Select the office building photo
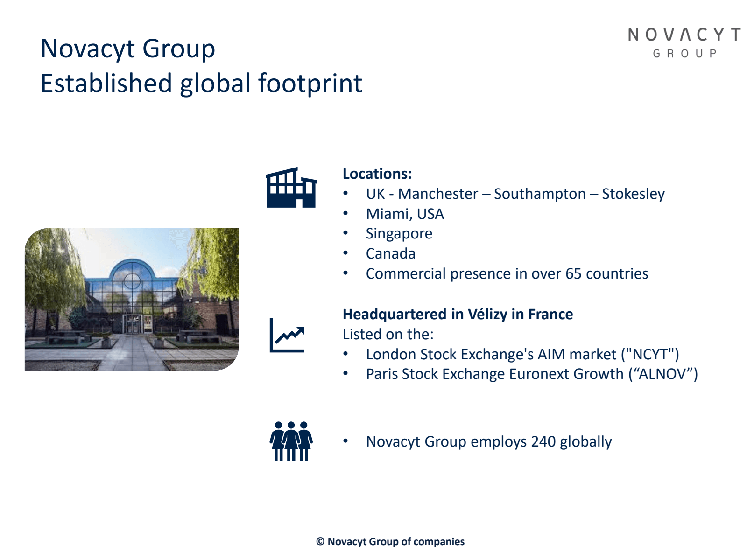 [132, 299]
